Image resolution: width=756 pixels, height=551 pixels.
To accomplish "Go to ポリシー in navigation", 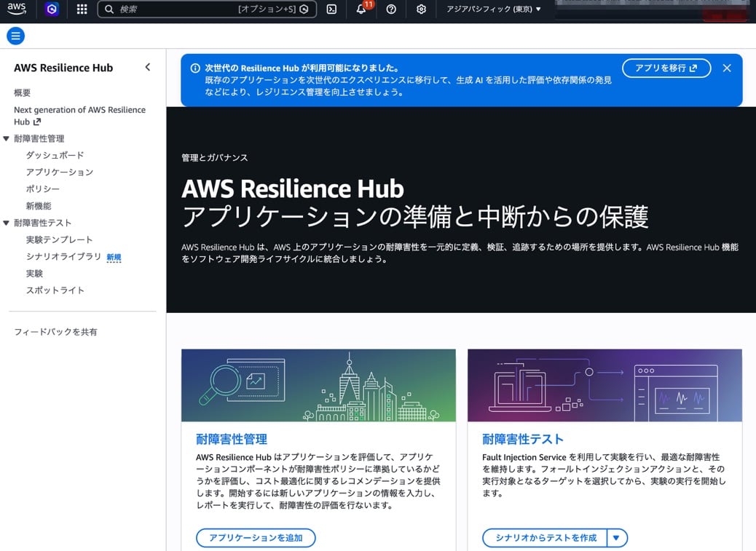I will pyautogui.click(x=42, y=189).
